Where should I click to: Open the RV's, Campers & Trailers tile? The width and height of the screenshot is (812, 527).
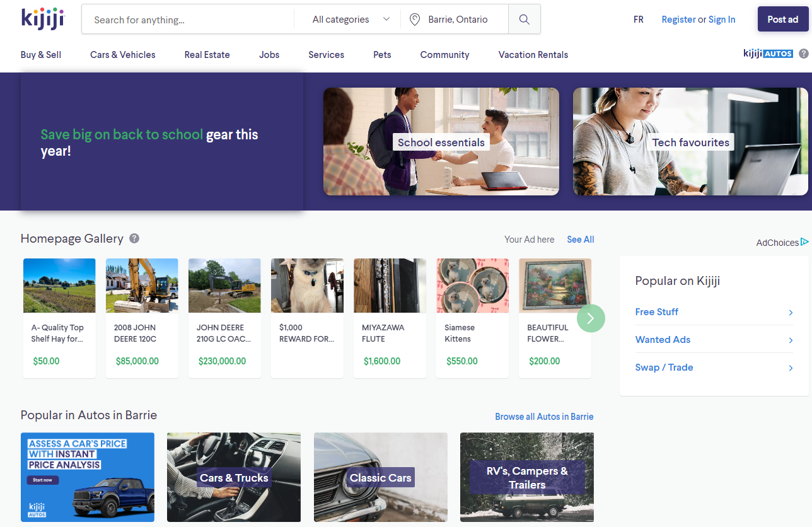pos(527,477)
